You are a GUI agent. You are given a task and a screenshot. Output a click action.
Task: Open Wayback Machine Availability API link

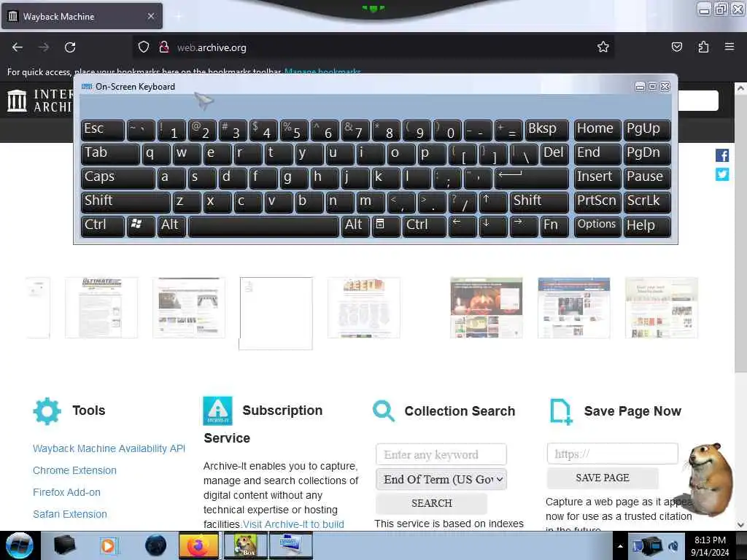[109, 448]
